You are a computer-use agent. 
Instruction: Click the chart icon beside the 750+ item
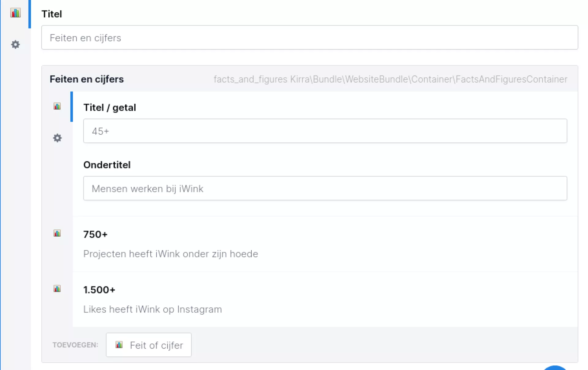coord(57,234)
